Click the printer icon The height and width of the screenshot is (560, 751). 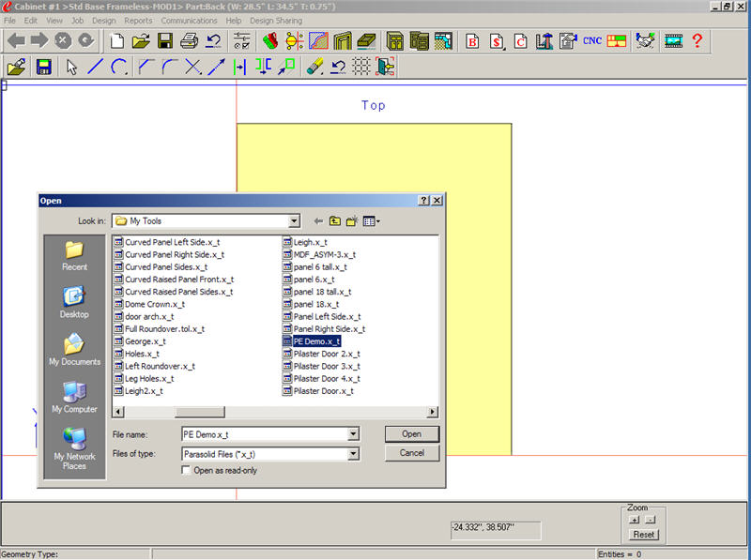click(x=190, y=41)
